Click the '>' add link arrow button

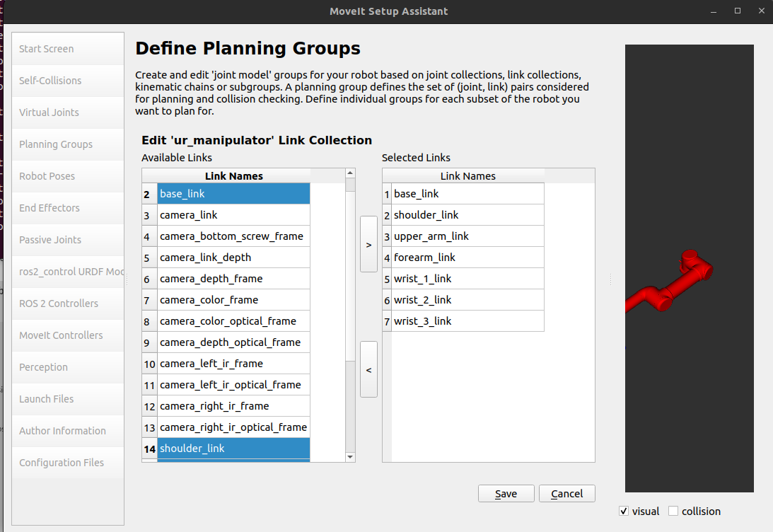[x=368, y=244]
